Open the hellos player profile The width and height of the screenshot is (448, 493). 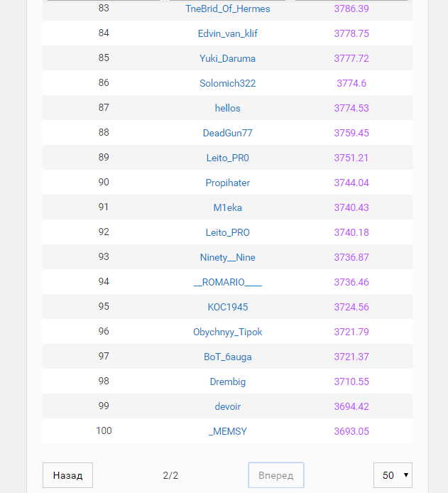pos(227,108)
